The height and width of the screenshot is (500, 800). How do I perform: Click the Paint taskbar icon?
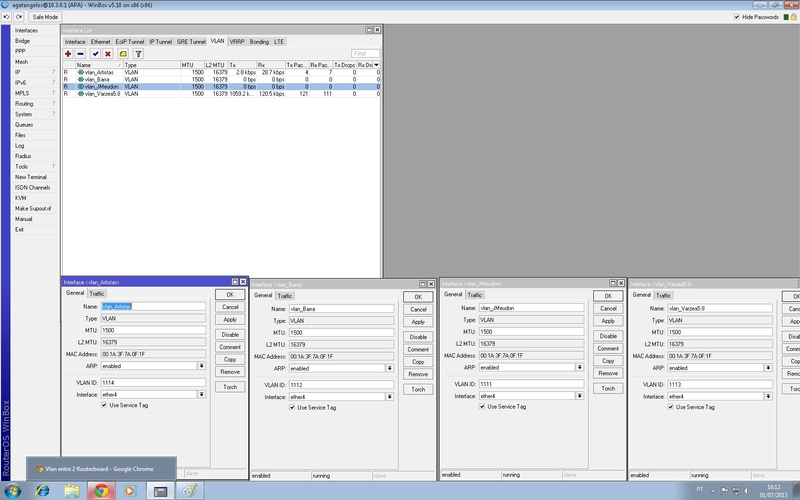pyautogui.click(x=190, y=491)
